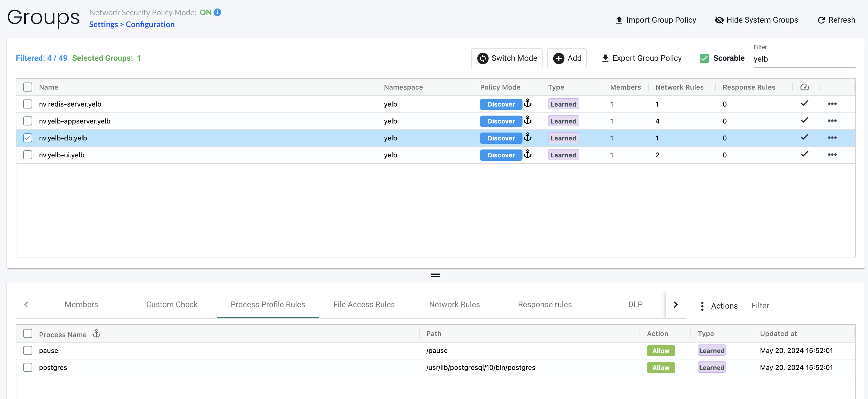The width and height of the screenshot is (868, 399).
Task: Switch to the Network Rules tab
Action: click(x=454, y=304)
